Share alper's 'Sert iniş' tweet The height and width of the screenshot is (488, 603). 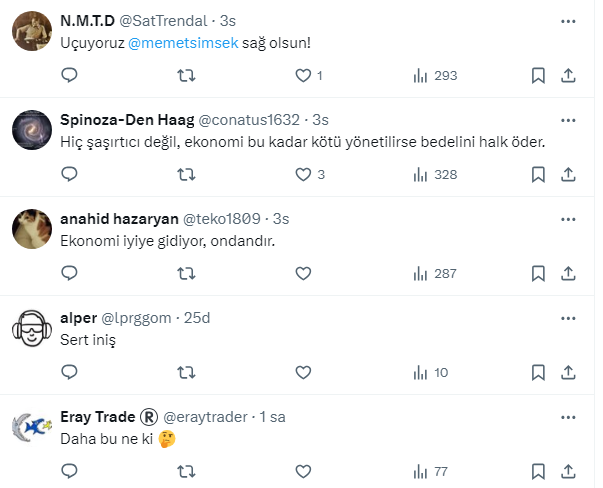(569, 372)
